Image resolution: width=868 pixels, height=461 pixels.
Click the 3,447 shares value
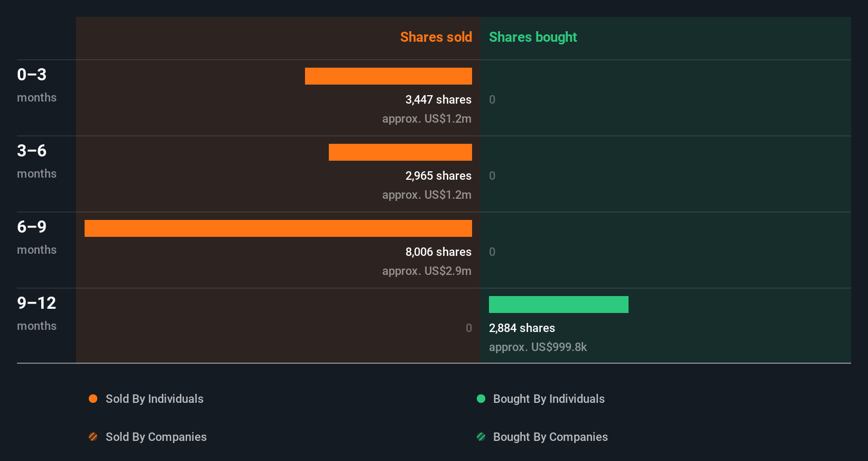pos(438,99)
